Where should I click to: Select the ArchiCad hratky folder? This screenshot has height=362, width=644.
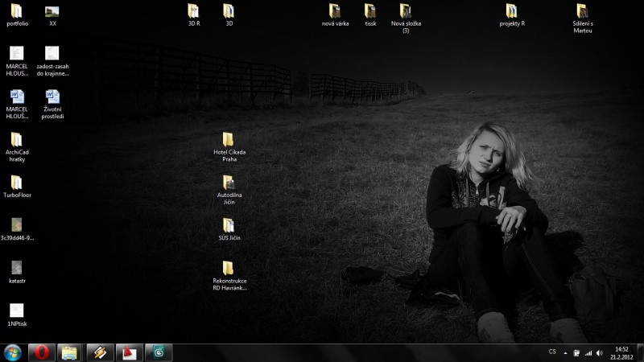pos(16,140)
